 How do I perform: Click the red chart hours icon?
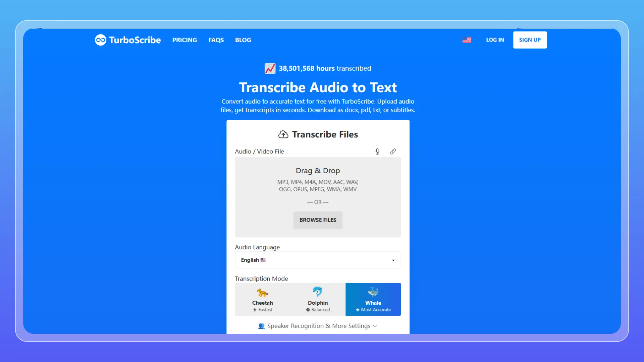pyautogui.click(x=270, y=68)
